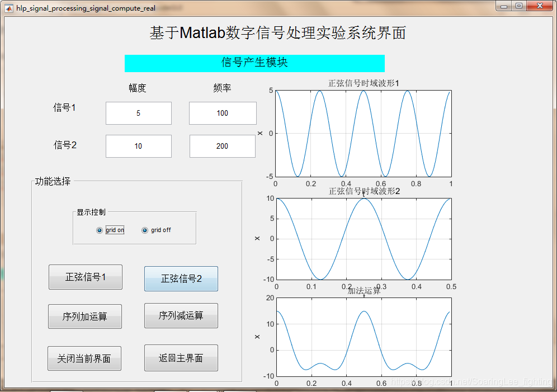Click the 正弦信号时域波形1 plot area
The height and width of the screenshot is (392, 557).
pos(364,134)
